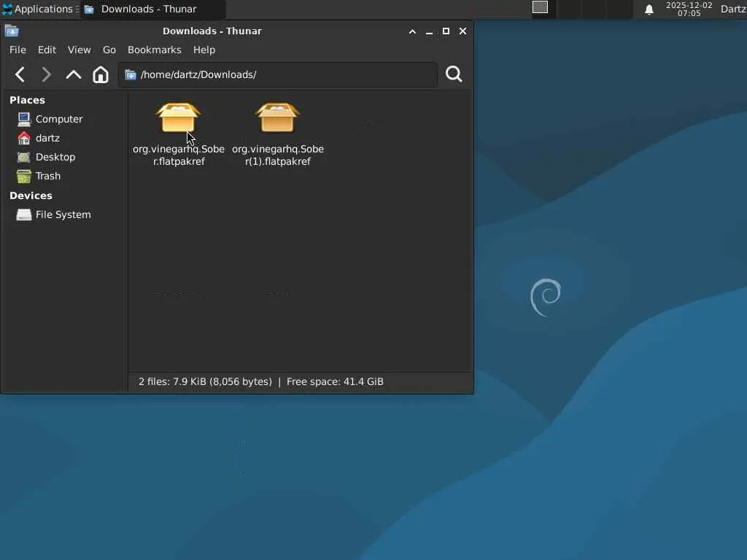This screenshot has height=560, width=747.
Task: Go back with the left arrow button
Action: (20, 75)
